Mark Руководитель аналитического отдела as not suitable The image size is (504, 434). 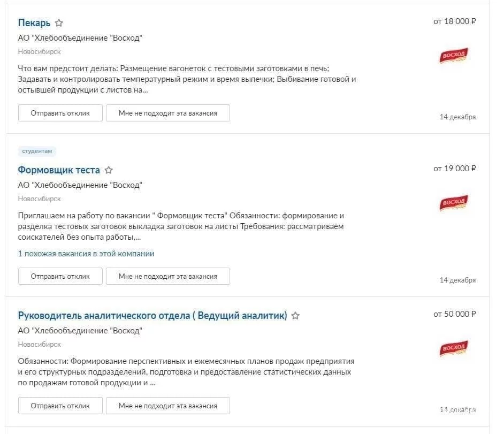tap(168, 406)
